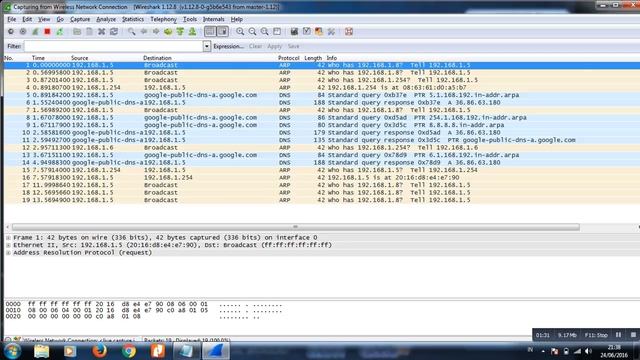Image resolution: width=640 pixels, height=360 pixels.
Task: Restart the current capture icon
Action: (60, 31)
